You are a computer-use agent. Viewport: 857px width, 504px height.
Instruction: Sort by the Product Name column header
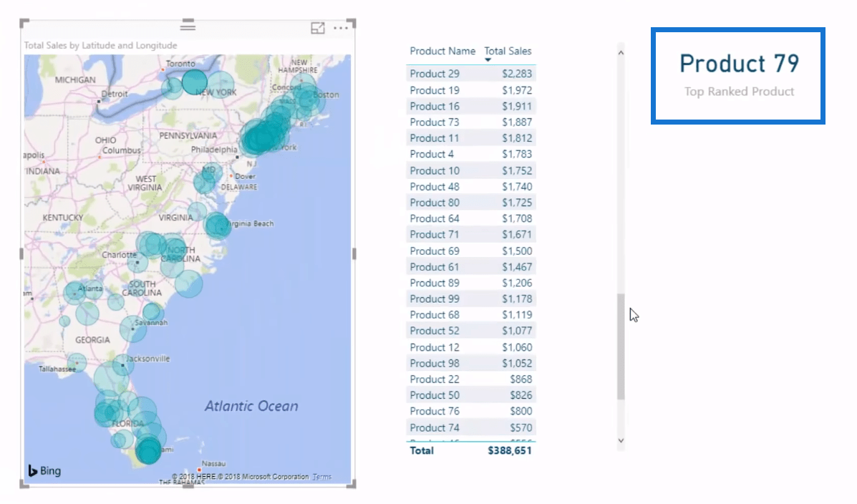442,51
